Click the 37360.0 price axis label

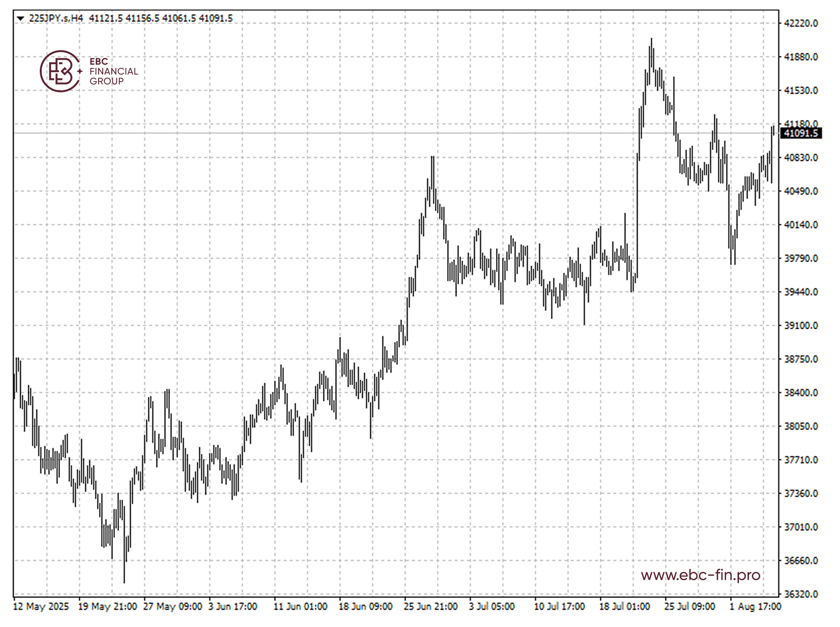[x=801, y=494]
